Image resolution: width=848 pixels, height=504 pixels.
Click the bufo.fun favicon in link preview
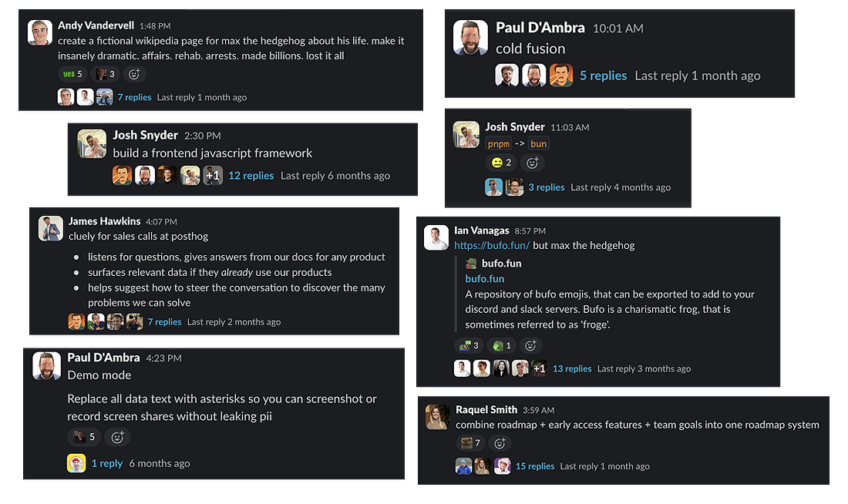471,264
